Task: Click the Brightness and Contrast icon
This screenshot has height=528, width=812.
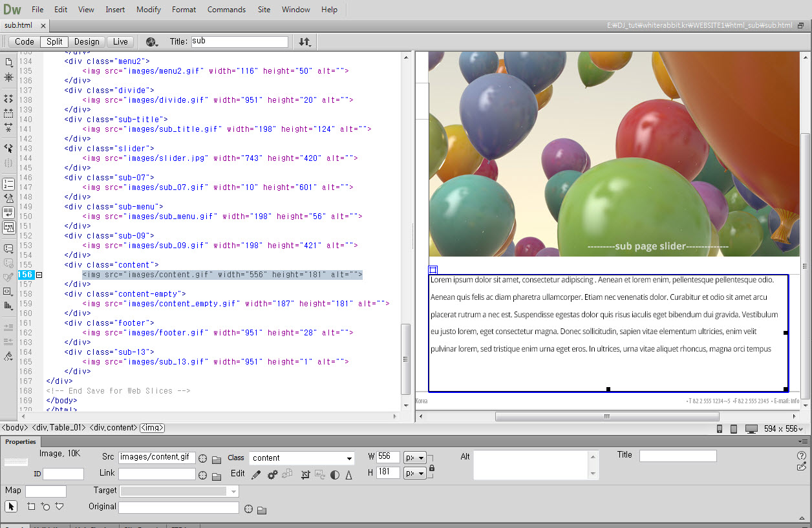Action: tap(335, 475)
